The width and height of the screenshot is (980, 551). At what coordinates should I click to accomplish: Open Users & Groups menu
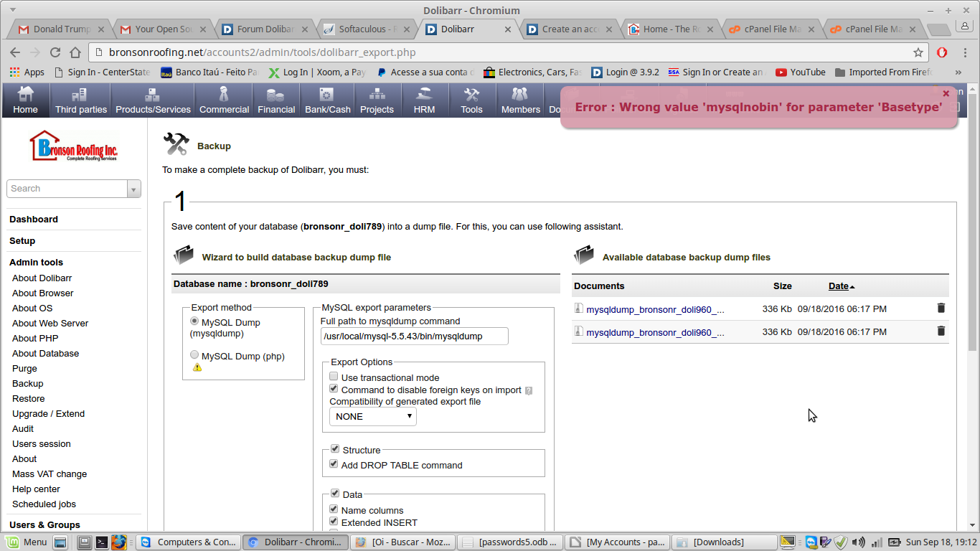coord(44,525)
